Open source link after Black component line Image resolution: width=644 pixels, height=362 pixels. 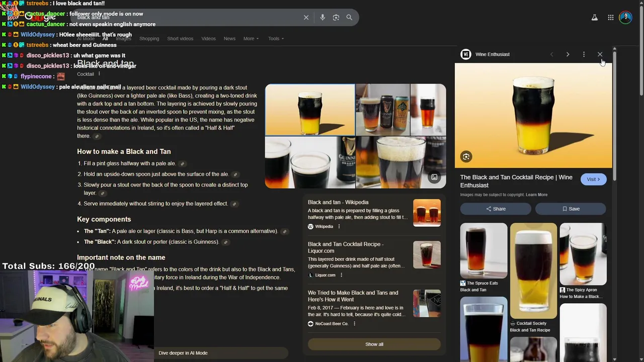(225, 242)
